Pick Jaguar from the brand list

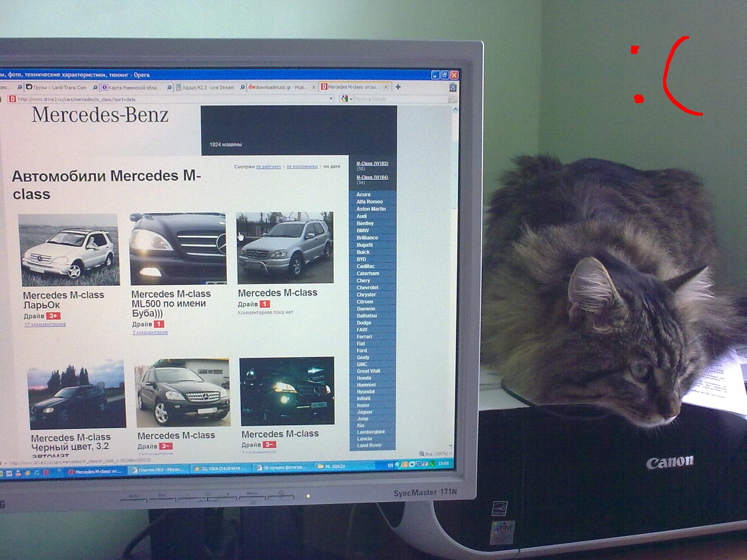(x=365, y=412)
